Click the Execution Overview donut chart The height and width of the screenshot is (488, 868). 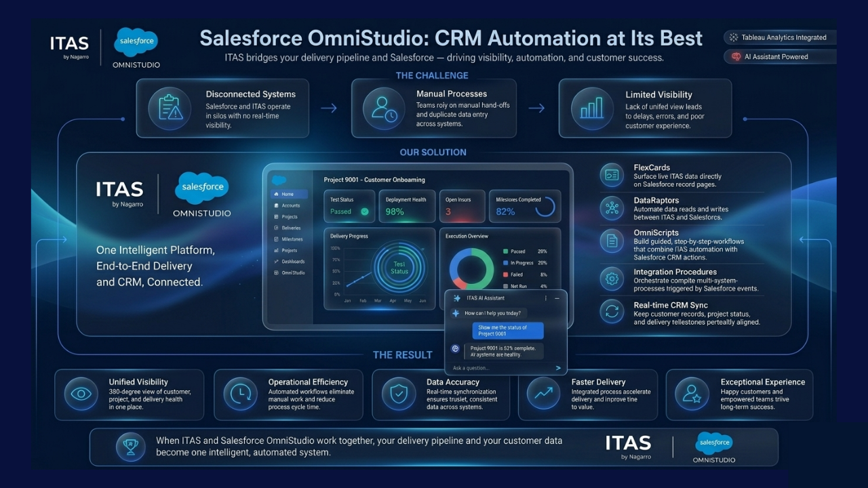pyautogui.click(x=472, y=268)
